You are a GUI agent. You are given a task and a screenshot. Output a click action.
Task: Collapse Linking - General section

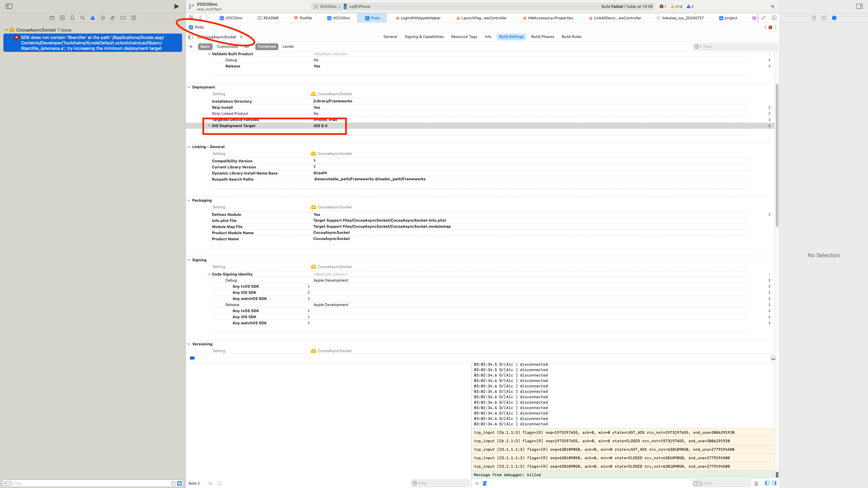click(x=189, y=147)
